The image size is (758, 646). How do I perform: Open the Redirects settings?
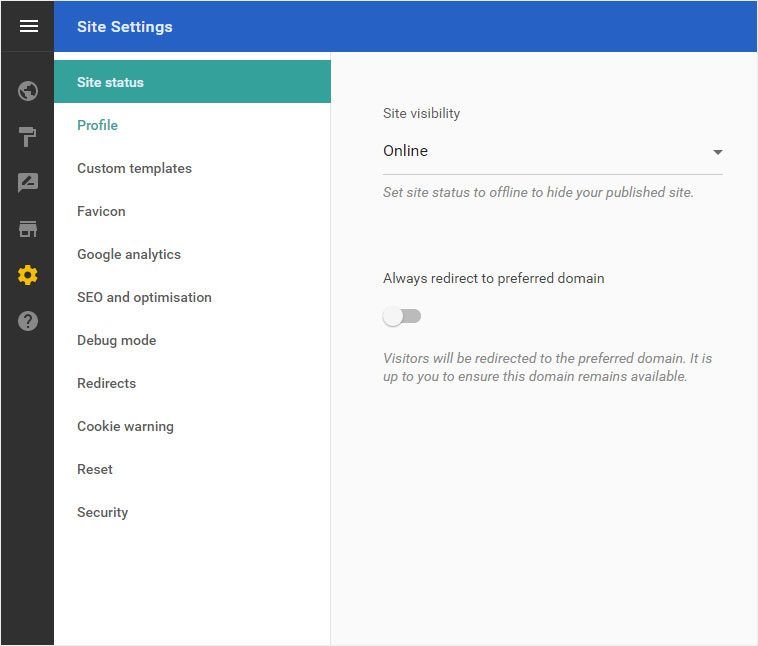pyautogui.click(x=192, y=383)
